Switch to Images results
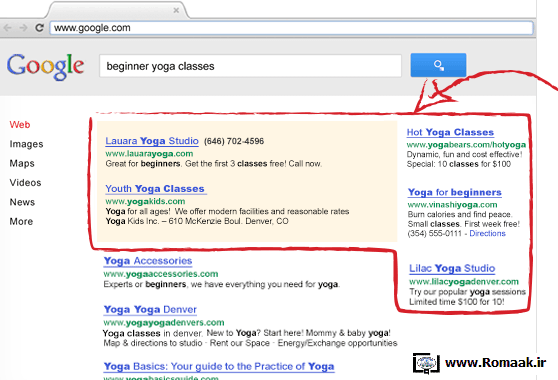This screenshot has width=558, height=380. pyautogui.click(x=26, y=144)
